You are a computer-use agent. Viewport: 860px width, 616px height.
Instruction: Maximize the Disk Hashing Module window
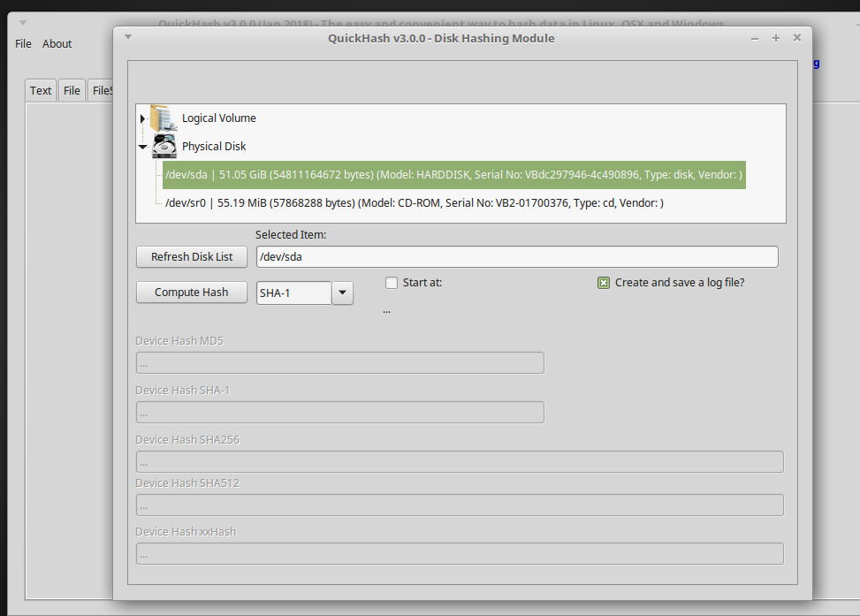(x=775, y=38)
